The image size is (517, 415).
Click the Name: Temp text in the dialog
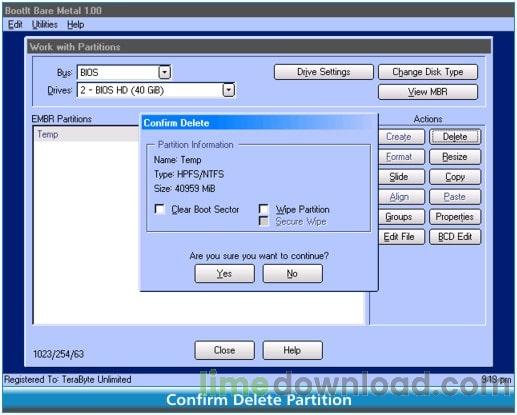(x=177, y=160)
